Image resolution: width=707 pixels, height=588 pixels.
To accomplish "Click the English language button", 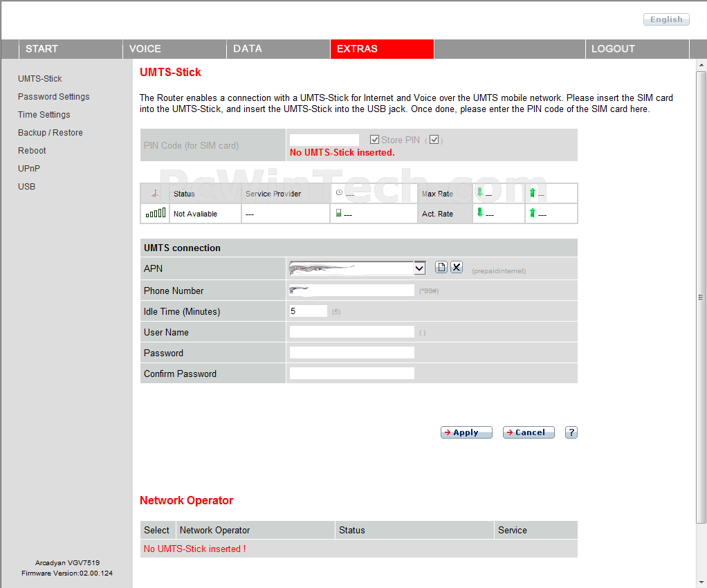I will pyautogui.click(x=666, y=19).
